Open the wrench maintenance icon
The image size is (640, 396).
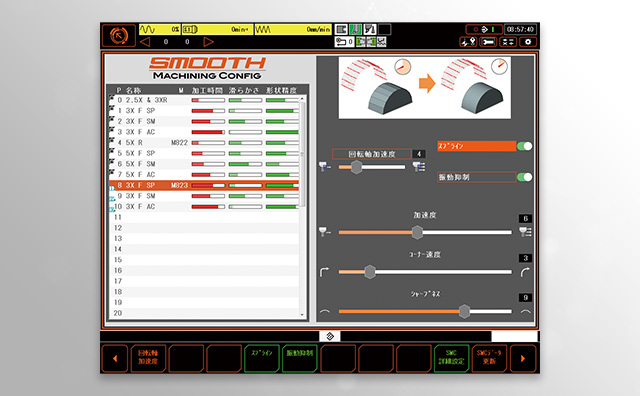[x=488, y=42]
